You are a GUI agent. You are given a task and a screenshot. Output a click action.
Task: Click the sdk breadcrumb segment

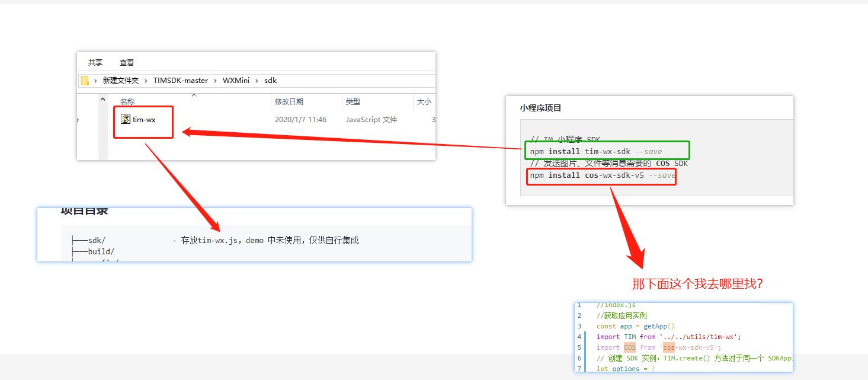click(270, 81)
